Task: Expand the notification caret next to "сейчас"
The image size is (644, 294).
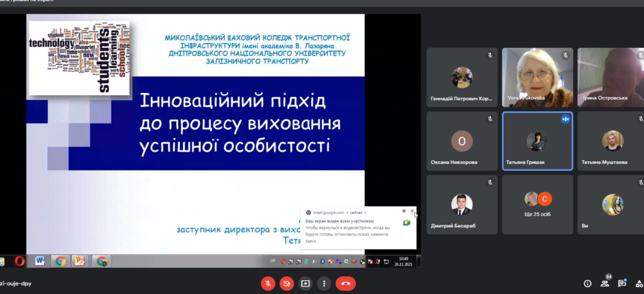Action: 365,213
